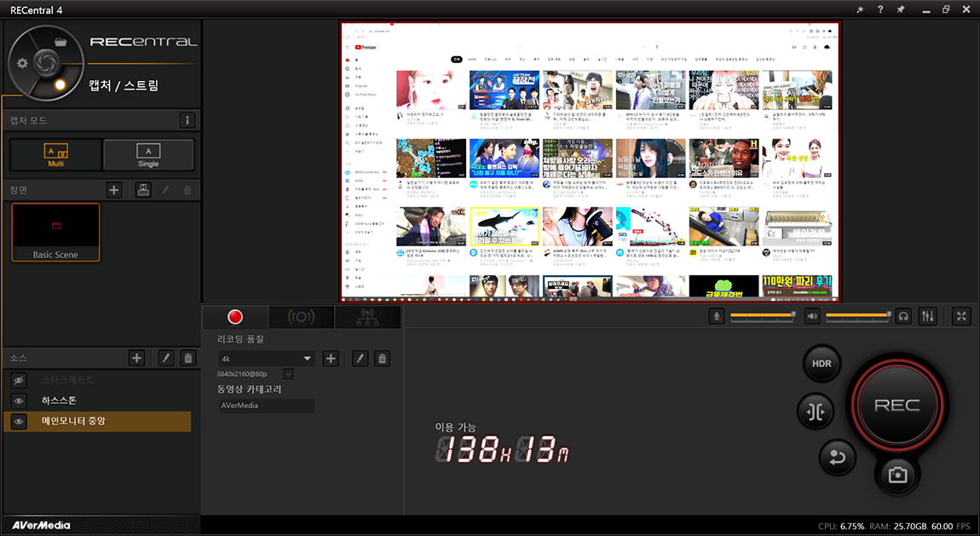
Task: Select the 메인모니터 중앙 source row
Action: (x=97, y=421)
